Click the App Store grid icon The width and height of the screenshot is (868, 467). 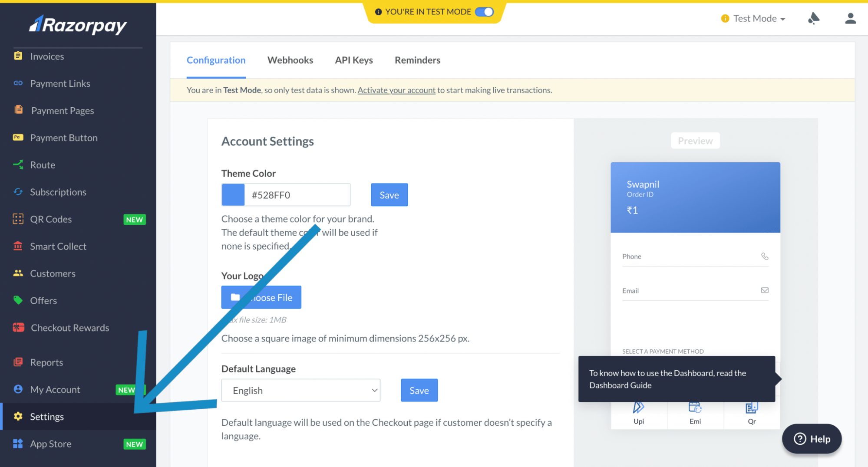pyautogui.click(x=18, y=444)
